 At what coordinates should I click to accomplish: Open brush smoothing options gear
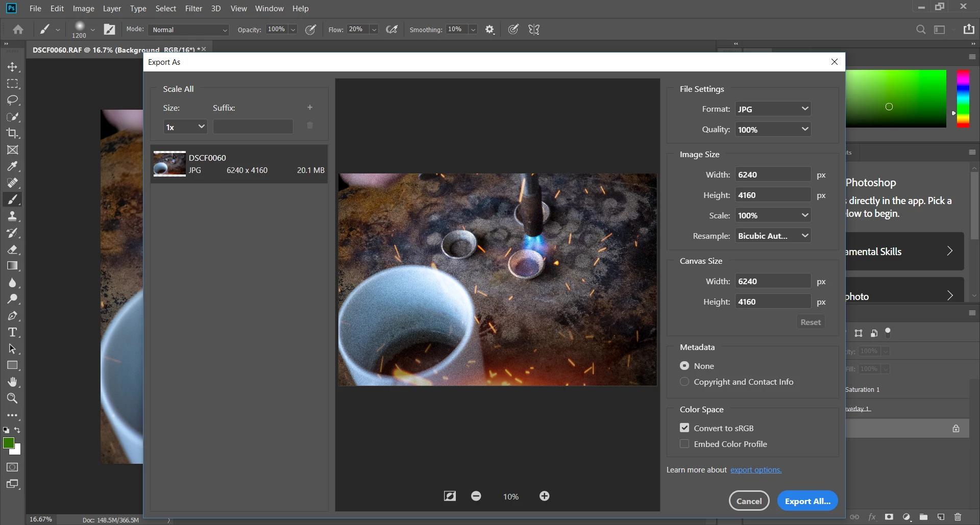point(489,30)
